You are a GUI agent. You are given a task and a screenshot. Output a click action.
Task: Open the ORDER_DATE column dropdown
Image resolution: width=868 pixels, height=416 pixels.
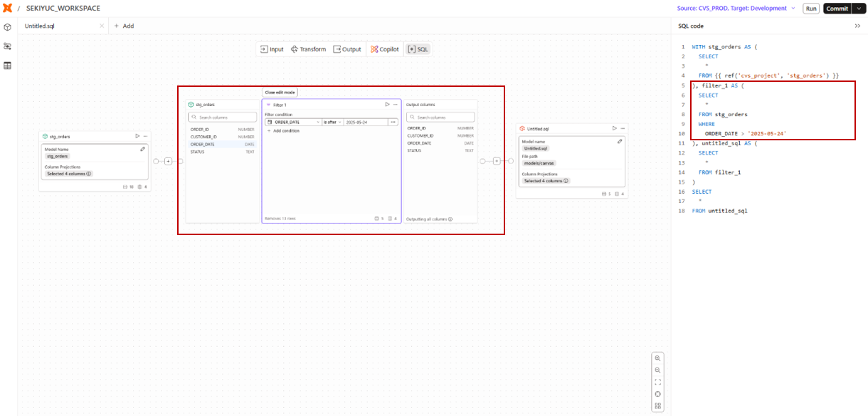[293, 123]
